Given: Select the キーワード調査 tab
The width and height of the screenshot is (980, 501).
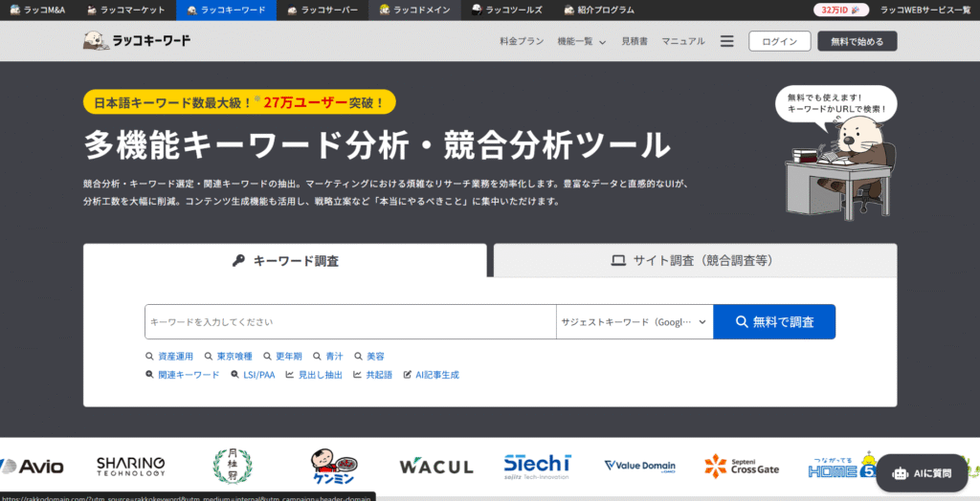Looking at the screenshot, I should tap(285, 260).
